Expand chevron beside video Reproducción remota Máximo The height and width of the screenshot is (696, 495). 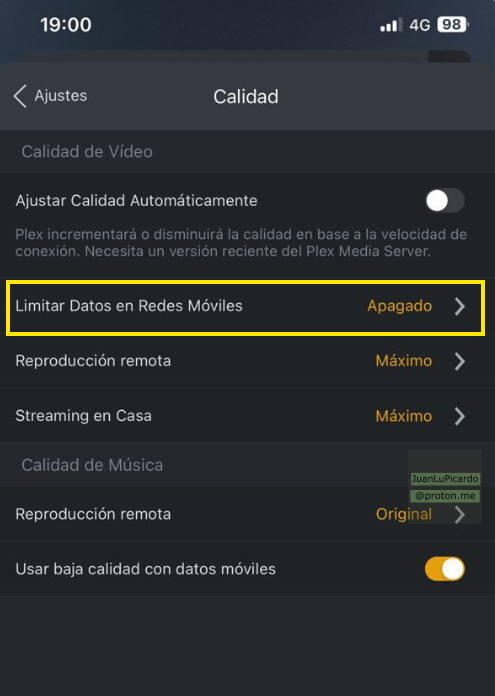(460, 361)
